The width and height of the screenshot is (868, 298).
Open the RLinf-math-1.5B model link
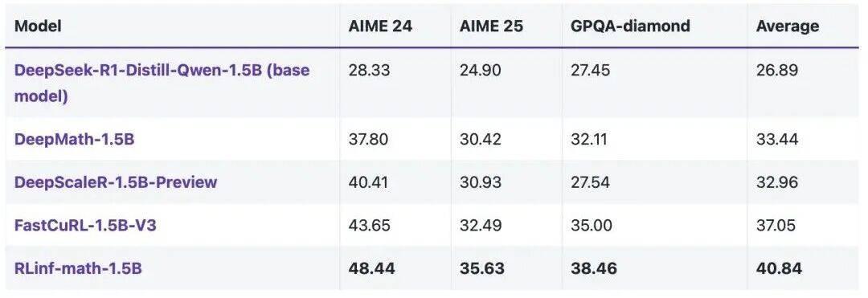[78, 269]
